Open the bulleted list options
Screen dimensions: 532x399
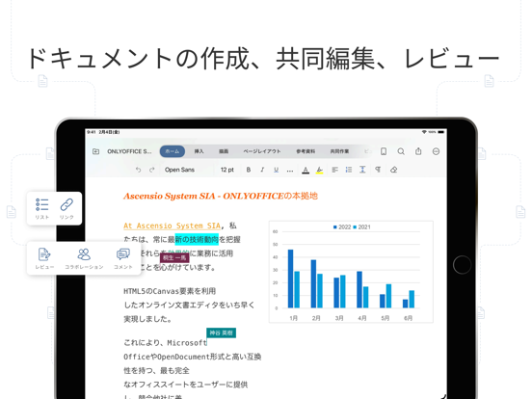(349, 170)
